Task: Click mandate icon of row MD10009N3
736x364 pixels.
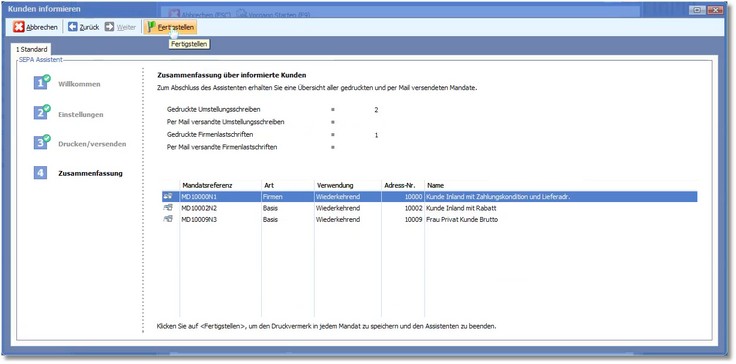Action: pos(168,219)
